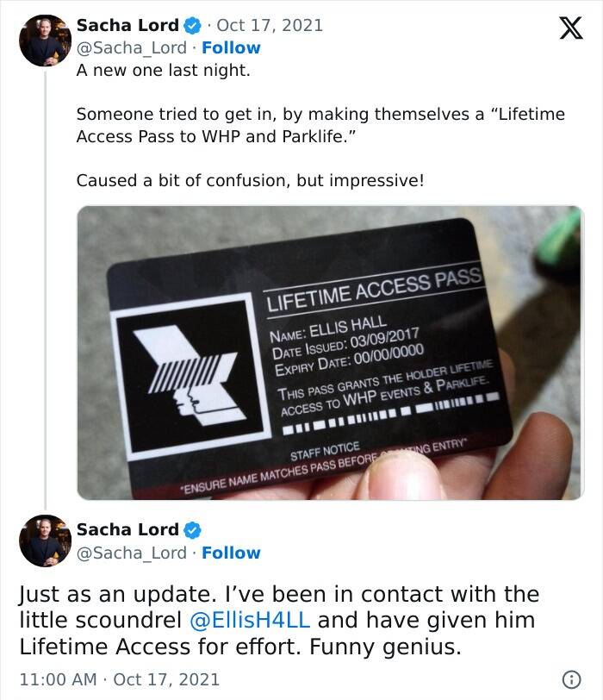Viewport: 603px width, 700px height.
Task: Click the X logo in the top corner
Action: pyautogui.click(x=571, y=28)
